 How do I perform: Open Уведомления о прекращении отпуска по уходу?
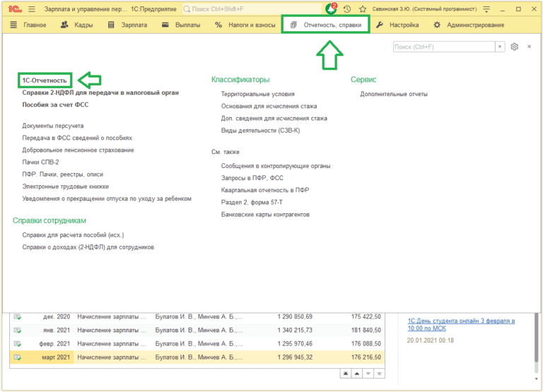tap(107, 198)
